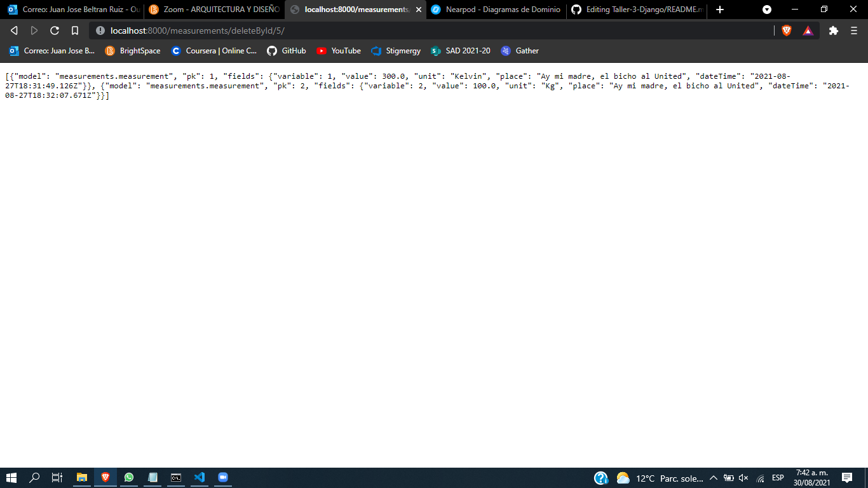The image size is (868, 488).
Task: Switch to the Correo Juan Jose Beltran tab
Action: click(x=74, y=10)
